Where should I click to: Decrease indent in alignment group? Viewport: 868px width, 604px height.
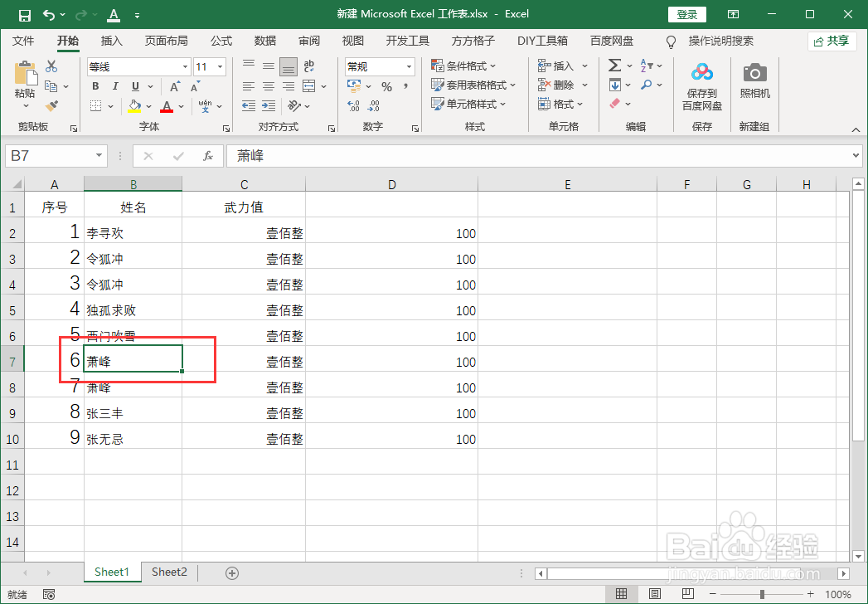tap(249, 105)
